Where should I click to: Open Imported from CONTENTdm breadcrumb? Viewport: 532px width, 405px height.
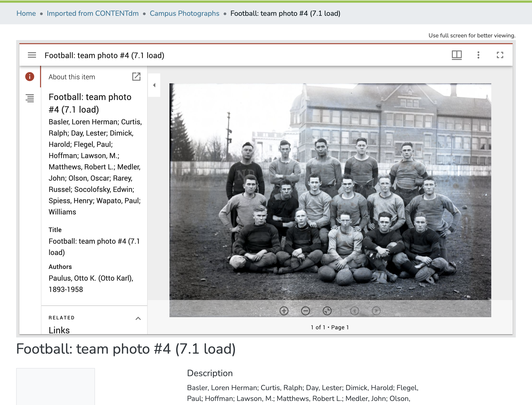point(93,14)
